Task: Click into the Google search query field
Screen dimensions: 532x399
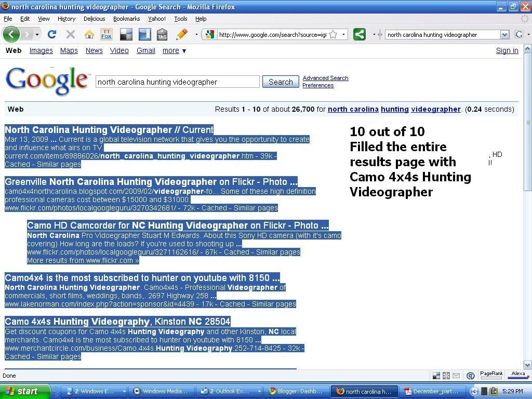Action: pyautogui.click(x=178, y=82)
